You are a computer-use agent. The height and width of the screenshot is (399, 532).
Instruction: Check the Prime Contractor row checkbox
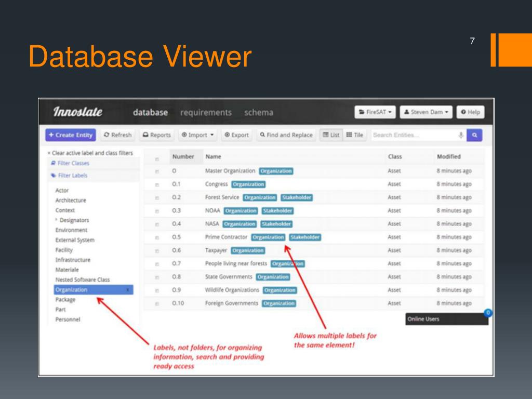(x=157, y=237)
